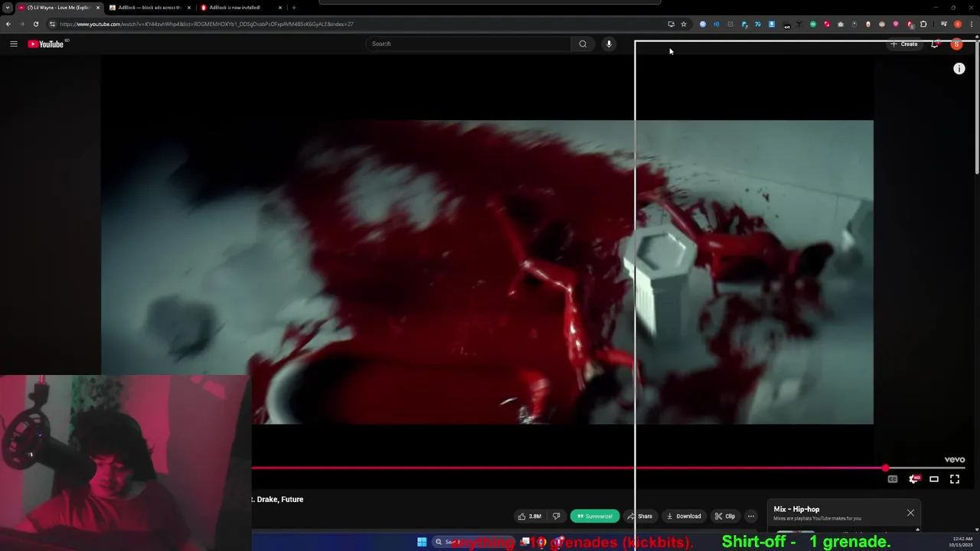Bookmark this page with the star icon
980x551 pixels.
[x=684, y=24]
